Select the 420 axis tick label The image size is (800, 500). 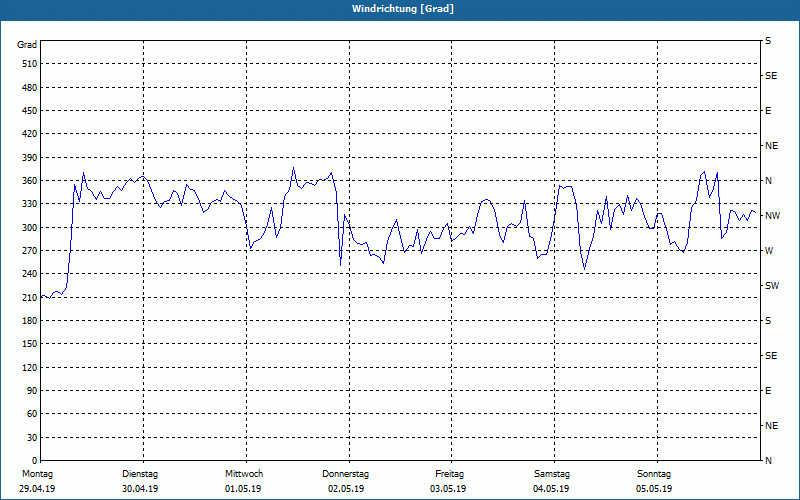pyautogui.click(x=30, y=134)
